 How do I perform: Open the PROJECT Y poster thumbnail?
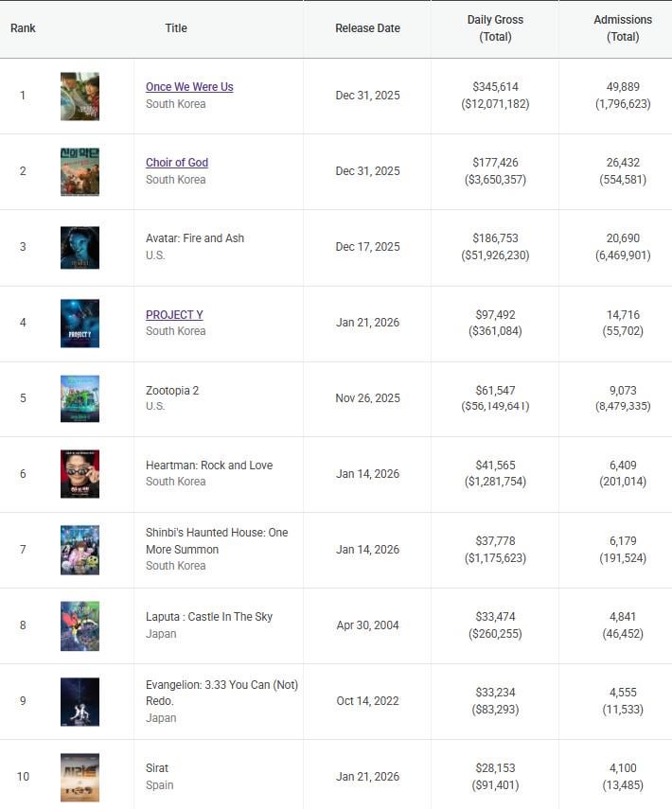point(80,323)
